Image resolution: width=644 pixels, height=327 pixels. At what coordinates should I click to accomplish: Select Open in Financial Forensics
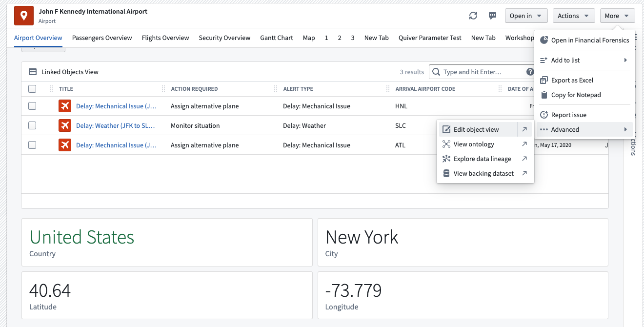click(585, 40)
